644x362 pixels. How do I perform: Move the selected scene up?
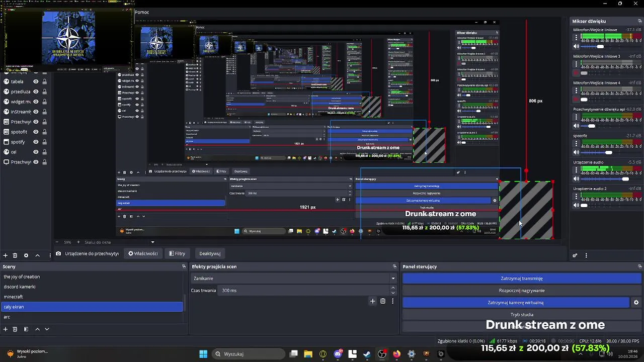pyautogui.click(x=37, y=329)
